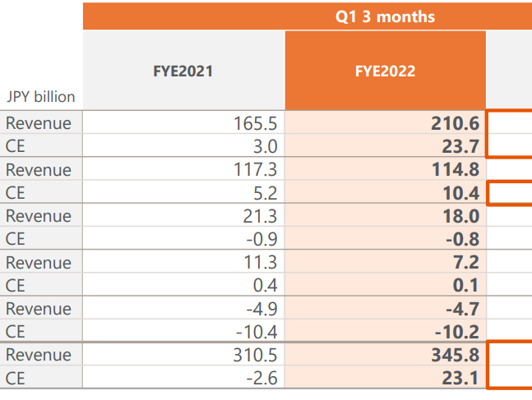Click the JPY billion label
This screenshot has height=400, width=532.
(40, 97)
